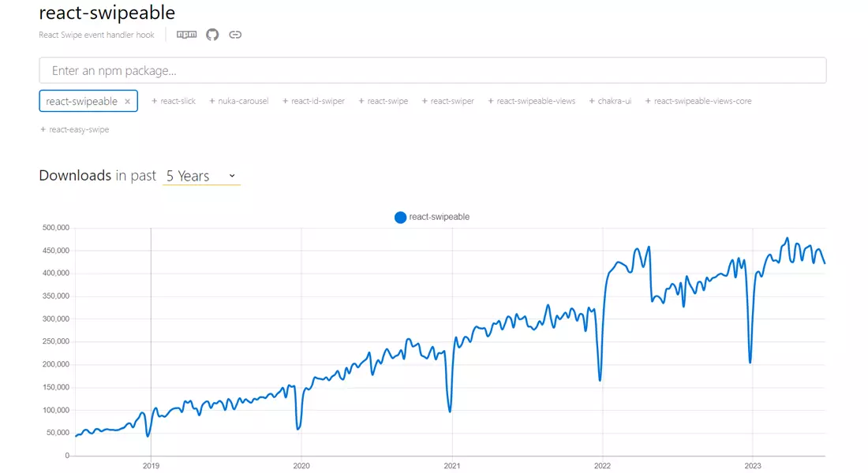The height and width of the screenshot is (473, 868).
Task: Add react-swipe to comparison
Action: (x=383, y=101)
